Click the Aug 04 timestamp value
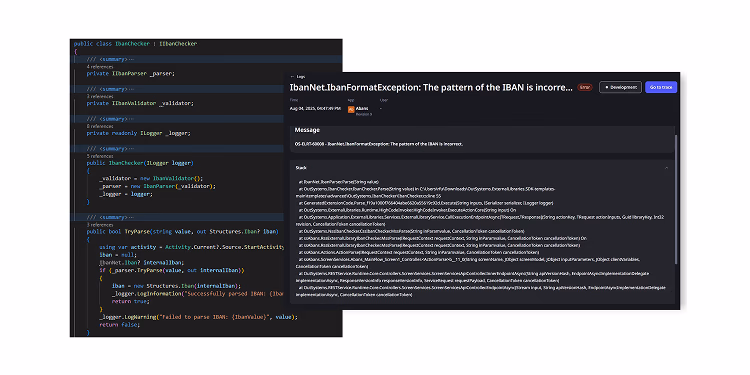Screen dimensions: 750x375 (315, 109)
